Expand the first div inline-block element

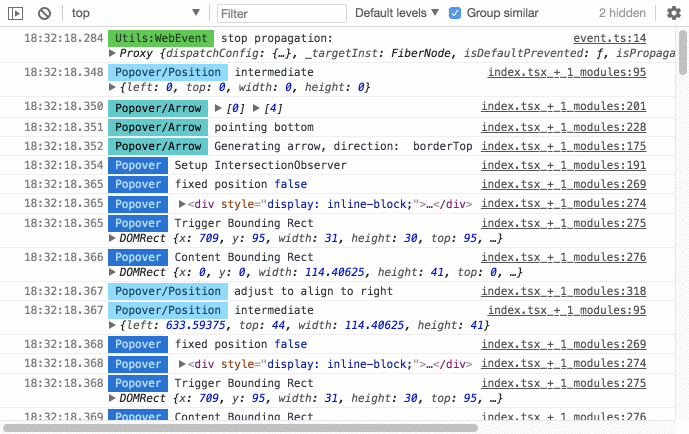182,204
